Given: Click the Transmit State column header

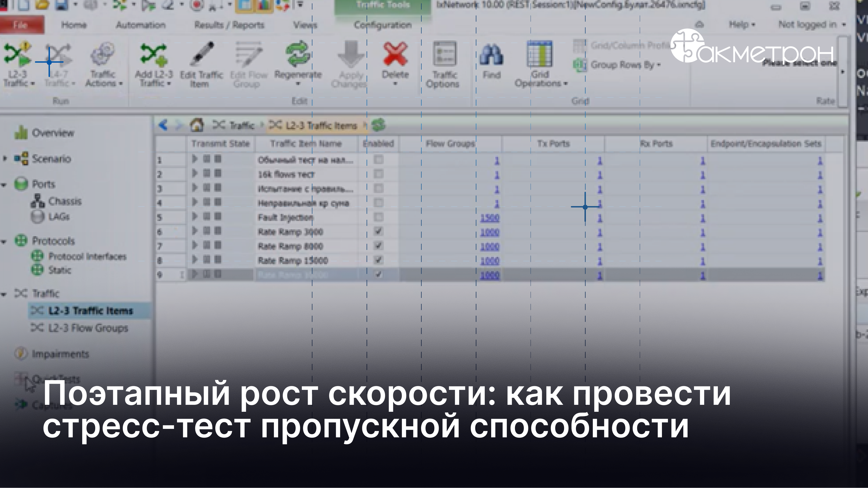Looking at the screenshot, I should coord(220,144).
